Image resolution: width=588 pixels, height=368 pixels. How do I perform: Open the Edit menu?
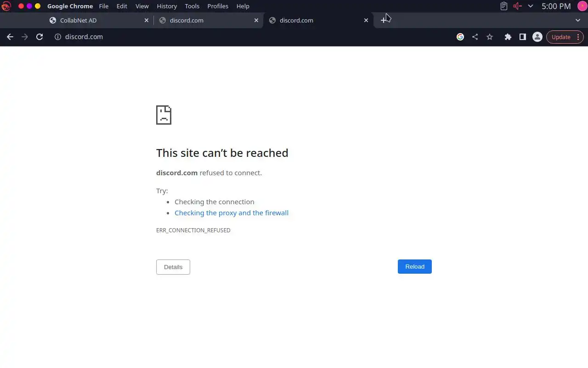pyautogui.click(x=122, y=6)
